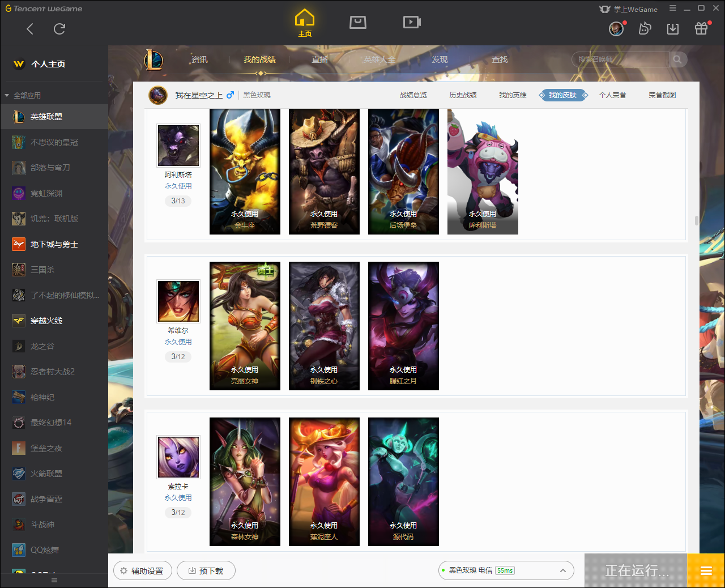Open the 我的英雄 sub-tab
The height and width of the screenshot is (588, 725).
(513, 95)
